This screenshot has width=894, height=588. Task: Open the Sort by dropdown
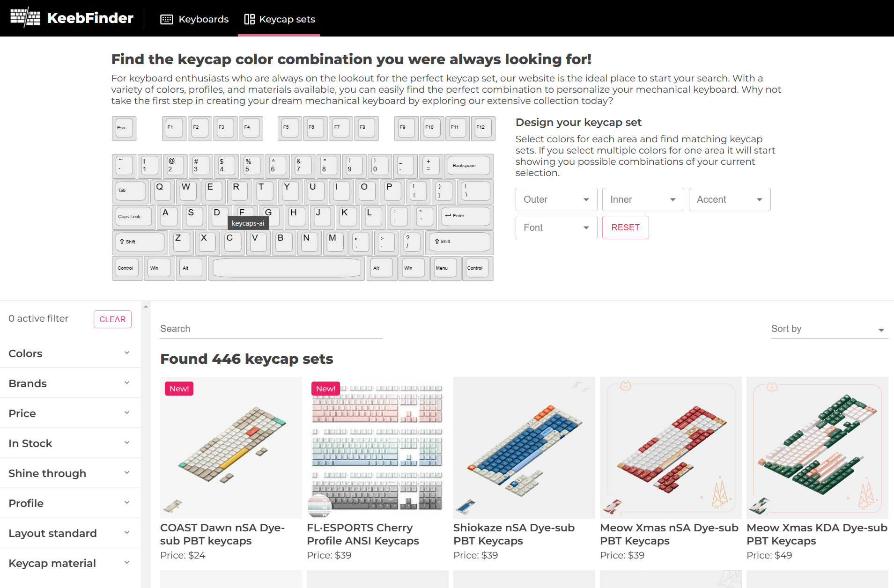point(829,329)
